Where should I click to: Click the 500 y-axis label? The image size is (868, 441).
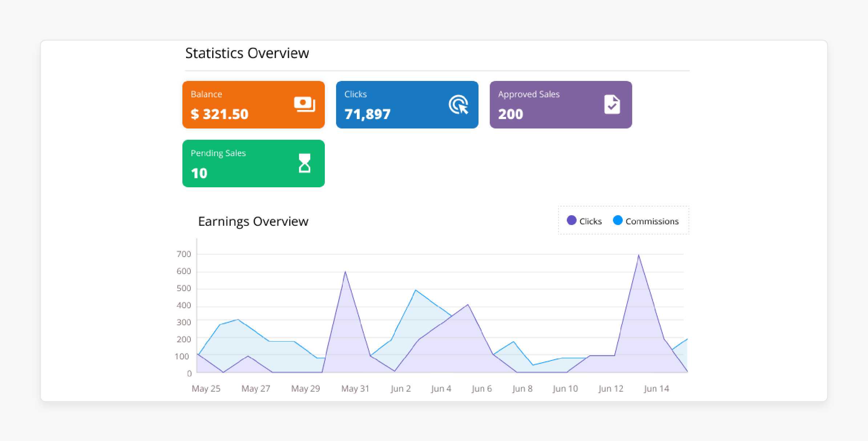tap(184, 288)
